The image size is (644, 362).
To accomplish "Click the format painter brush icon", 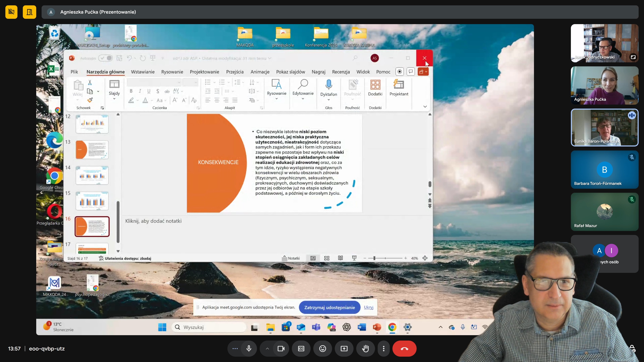I will coord(90,100).
